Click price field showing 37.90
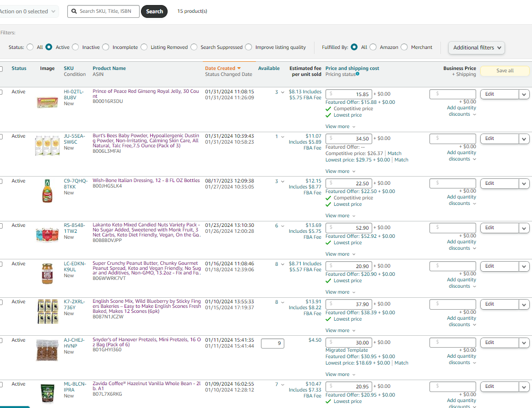The height and width of the screenshot is (408, 532). coord(349,304)
